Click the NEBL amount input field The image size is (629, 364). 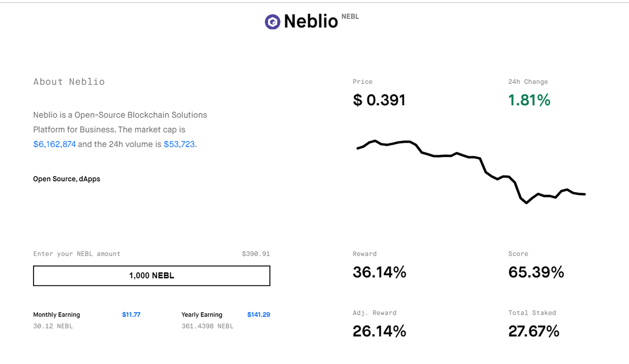tap(151, 275)
